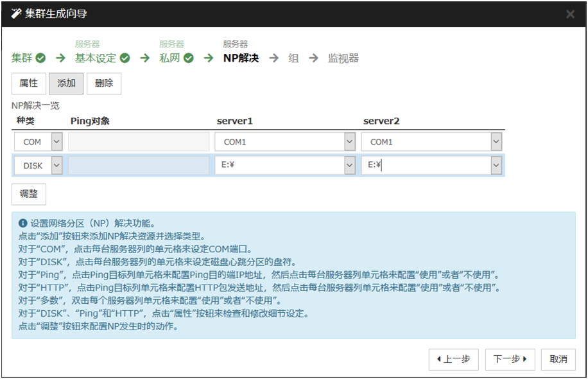Click the 调整 button

tap(29, 194)
